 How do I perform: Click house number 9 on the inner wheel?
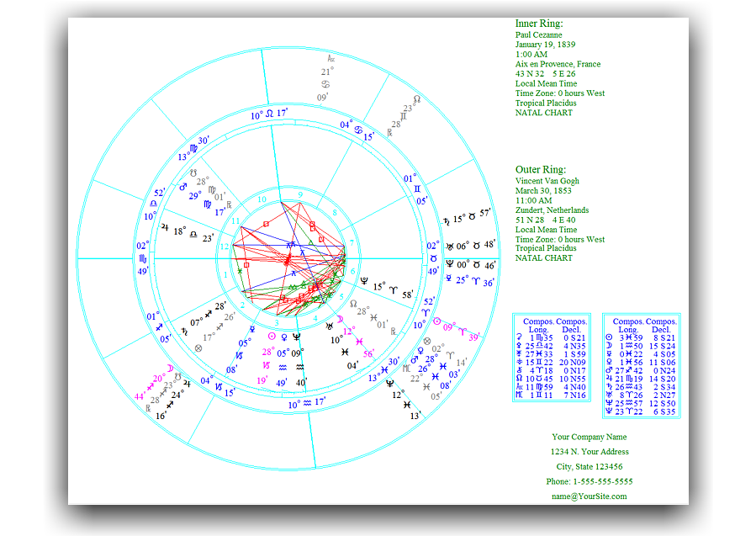pos(300,195)
